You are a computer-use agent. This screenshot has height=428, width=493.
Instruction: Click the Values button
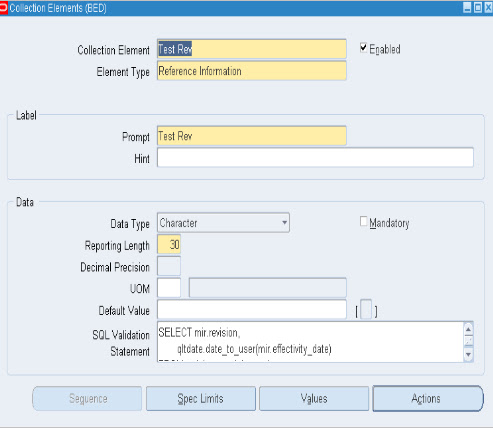(314, 399)
